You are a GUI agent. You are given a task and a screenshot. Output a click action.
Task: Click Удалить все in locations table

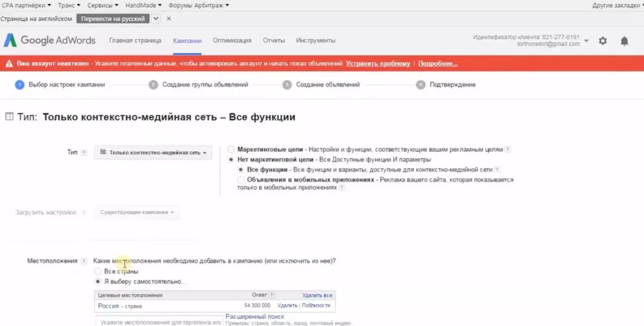[317, 295]
